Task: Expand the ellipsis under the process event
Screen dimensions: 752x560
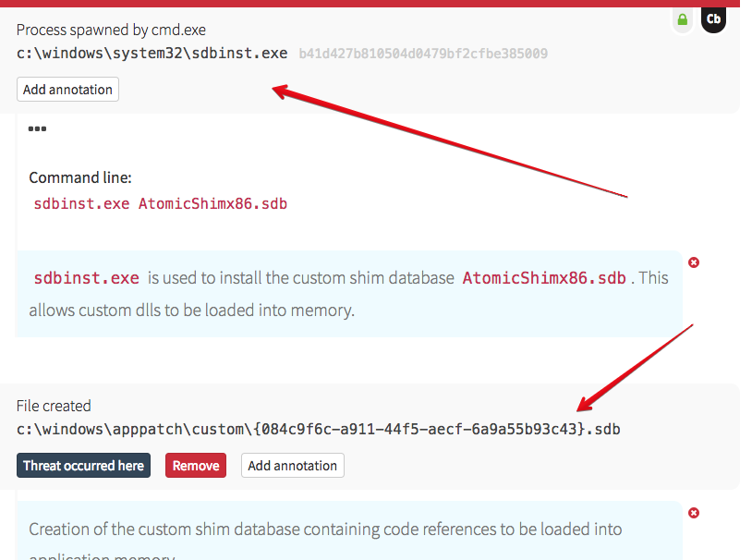Action: pos(37,129)
